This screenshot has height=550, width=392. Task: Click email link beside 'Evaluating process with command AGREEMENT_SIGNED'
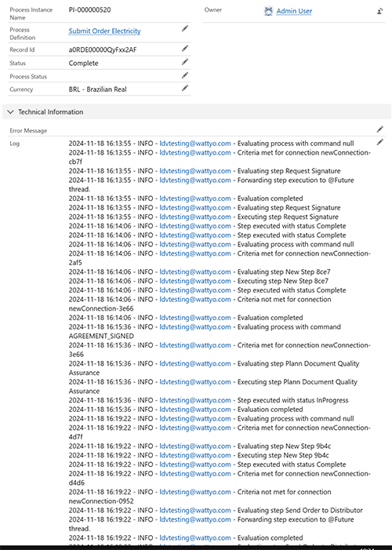pos(195,327)
